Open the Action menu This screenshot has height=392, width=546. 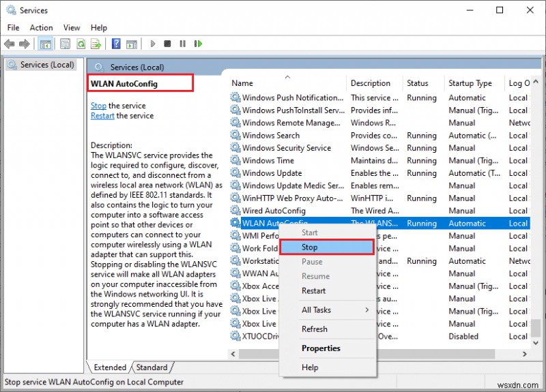41,28
